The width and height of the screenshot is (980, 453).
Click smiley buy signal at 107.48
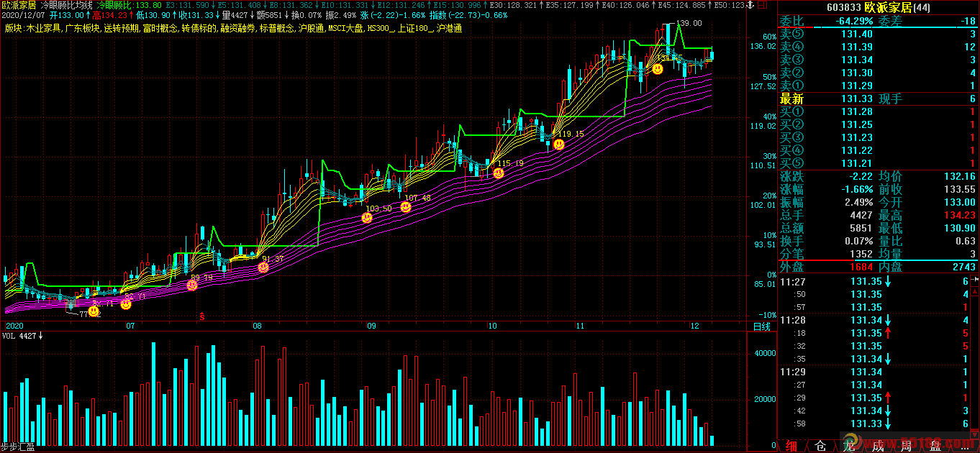pos(406,207)
